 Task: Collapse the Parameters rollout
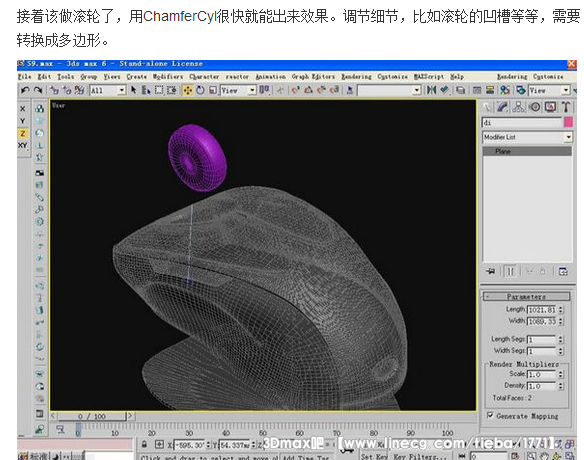[526, 296]
